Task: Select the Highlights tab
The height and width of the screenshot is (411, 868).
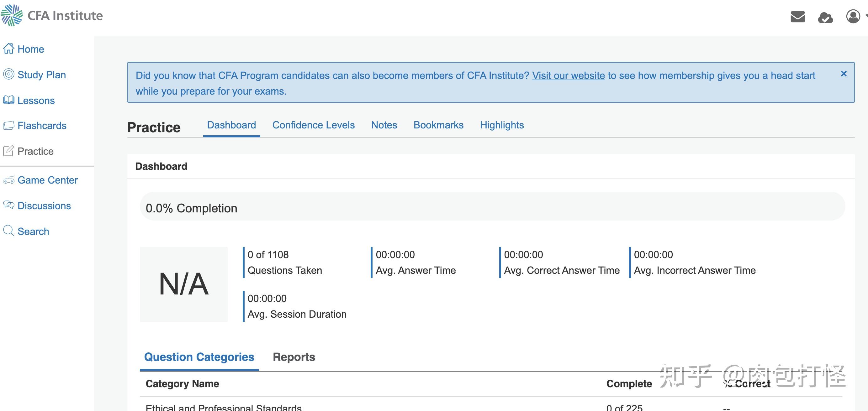Action: (502, 125)
